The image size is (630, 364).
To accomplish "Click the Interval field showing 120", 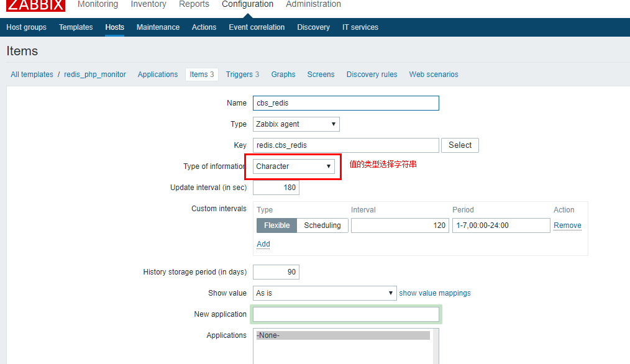I will [399, 225].
